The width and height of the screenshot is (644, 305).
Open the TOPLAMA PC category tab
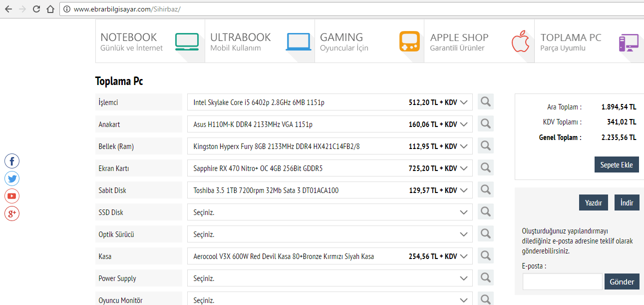coord(589,41)
